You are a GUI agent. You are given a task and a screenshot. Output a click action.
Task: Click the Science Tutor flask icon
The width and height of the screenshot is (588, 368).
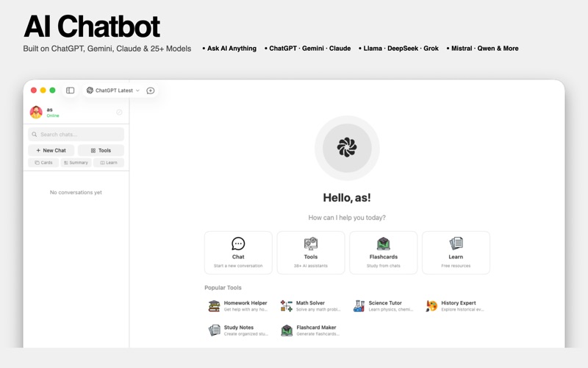tap(359, 305)
